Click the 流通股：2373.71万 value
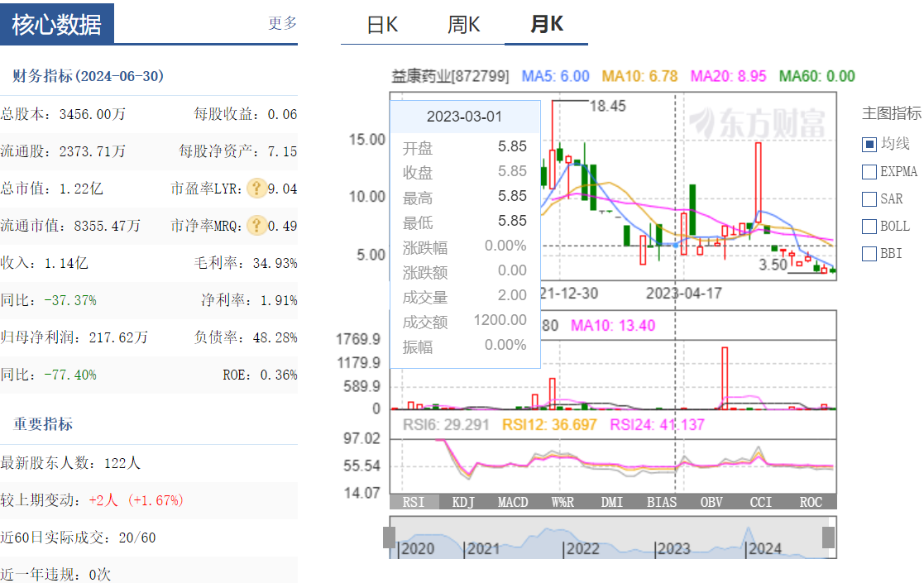The image size is (924, 583). [63, 151]
